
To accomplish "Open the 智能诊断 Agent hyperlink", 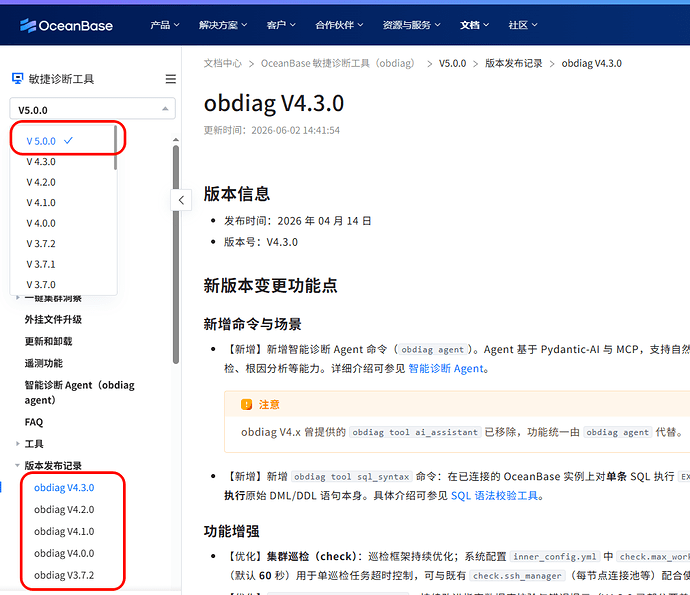I will tap(446, 368).
